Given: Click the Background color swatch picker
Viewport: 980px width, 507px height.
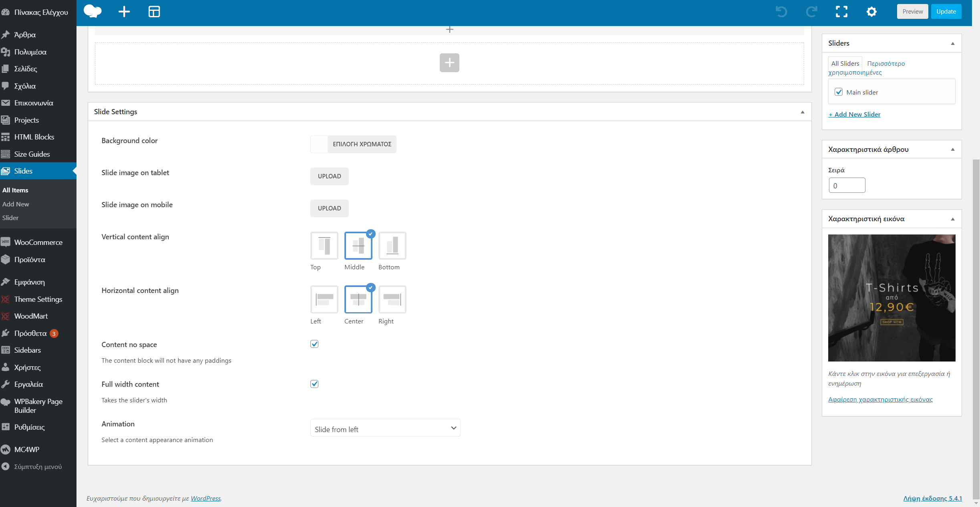Looking at the screenshot, I should [319, 144].
